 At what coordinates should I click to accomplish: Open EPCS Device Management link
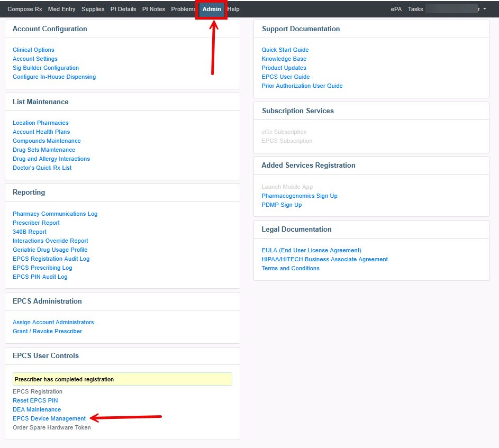tap(49, 418)
